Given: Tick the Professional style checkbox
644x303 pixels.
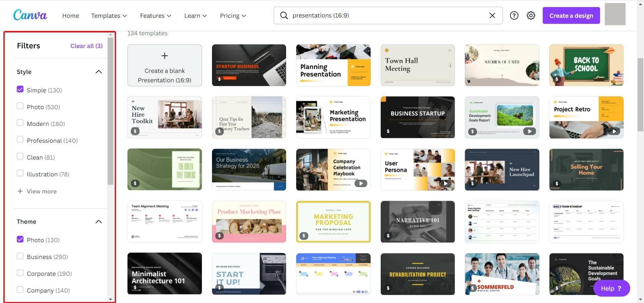Looking at the screenshot, I should (x=20, y=140).
